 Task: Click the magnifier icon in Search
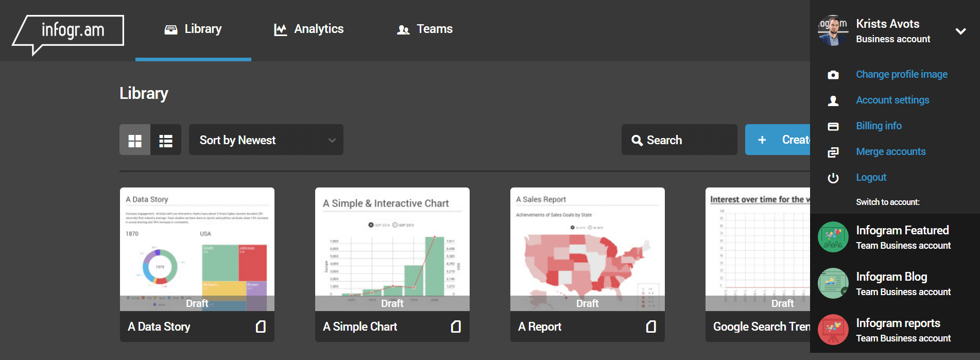[637, 140]
